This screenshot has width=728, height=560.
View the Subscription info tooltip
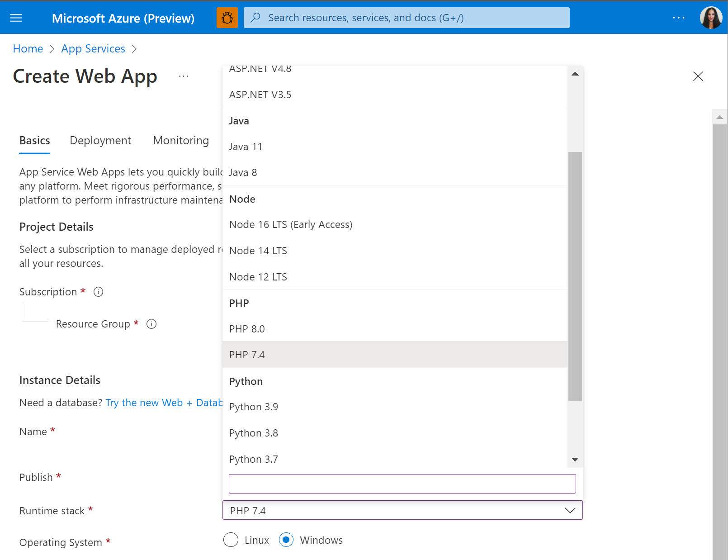(x=98, y=292)
